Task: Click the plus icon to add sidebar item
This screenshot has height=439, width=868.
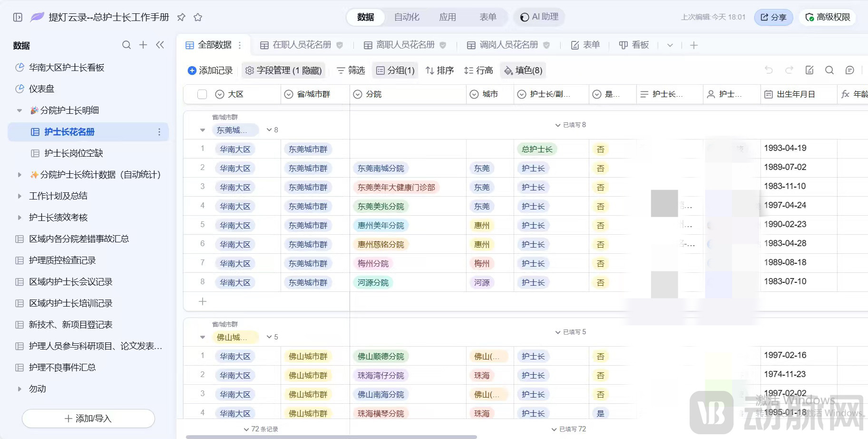Action: pyautogui.click(x=143, y=45)
